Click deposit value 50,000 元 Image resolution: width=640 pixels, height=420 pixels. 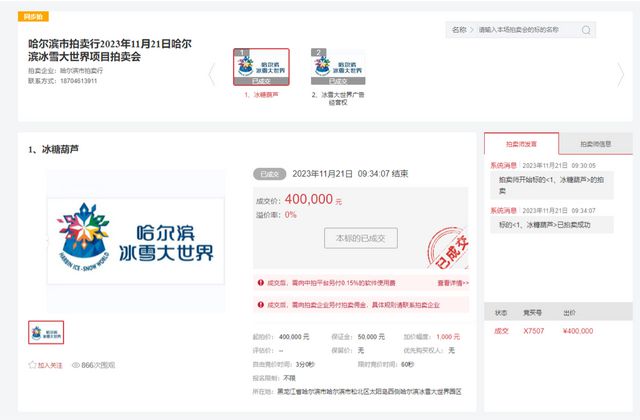pos(371,337)
